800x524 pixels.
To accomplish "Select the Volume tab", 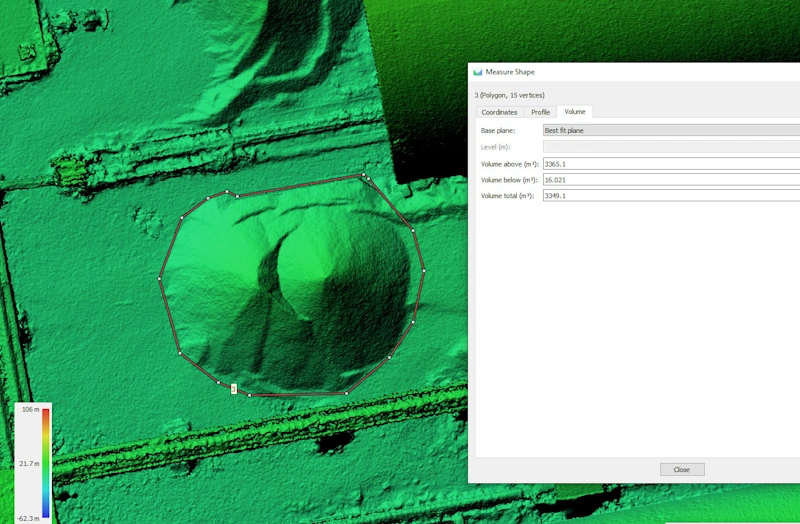I will coord(574,112).
